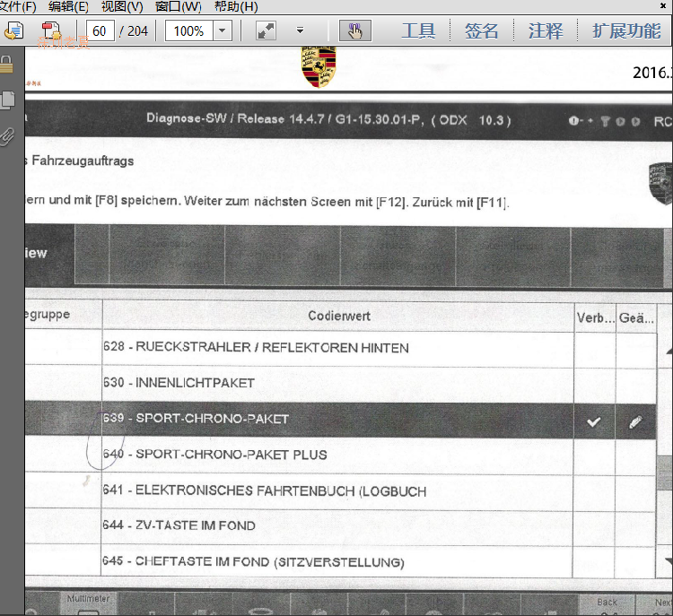Click the page number field showing 60
Screen dimensions: 673x616
(100, 30)
